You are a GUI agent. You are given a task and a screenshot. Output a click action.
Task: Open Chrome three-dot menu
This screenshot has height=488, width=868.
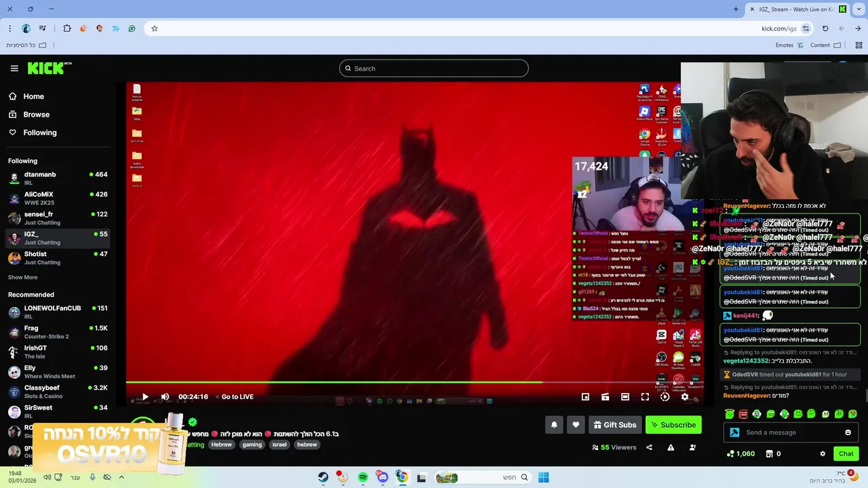pyautogui.click(x=9, y=28)
